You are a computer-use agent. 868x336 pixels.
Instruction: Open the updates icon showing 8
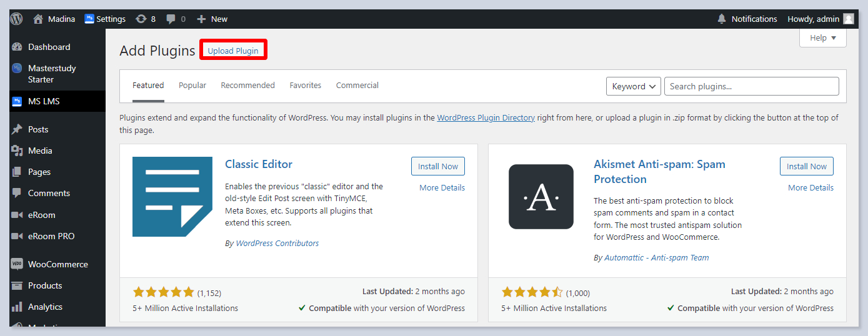[x=141, y=19]
